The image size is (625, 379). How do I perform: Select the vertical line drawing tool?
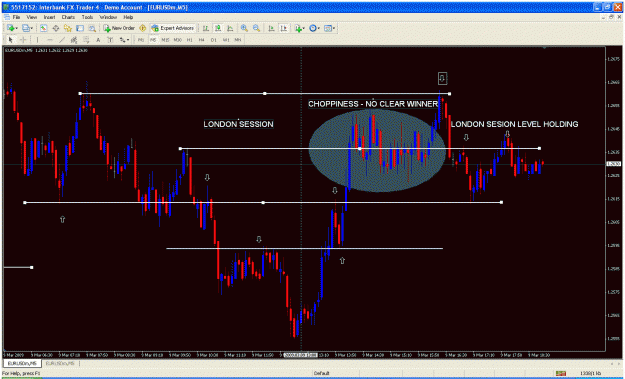point(37,40)
